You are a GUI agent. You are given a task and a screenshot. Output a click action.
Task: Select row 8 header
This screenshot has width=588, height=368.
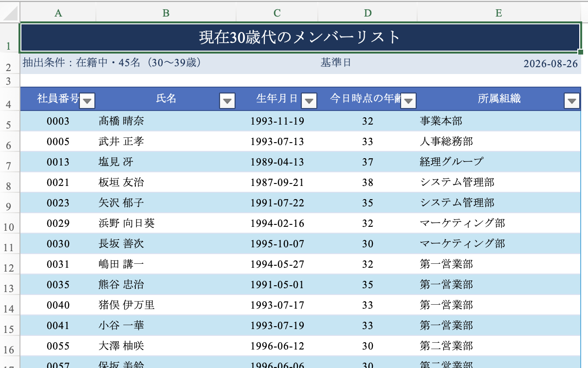coord(9,182)
